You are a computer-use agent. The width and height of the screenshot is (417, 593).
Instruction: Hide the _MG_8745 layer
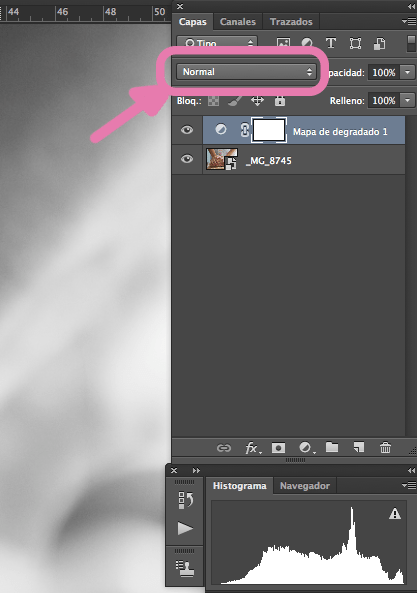click(x=187, y=159)
